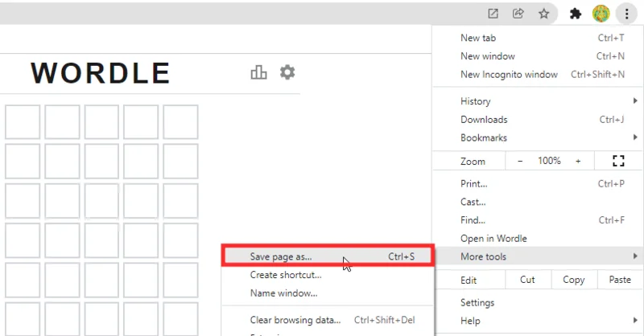The height and width of the screenshot is (336, 644).
Task: Select New tab menu item
Action: 539,38
